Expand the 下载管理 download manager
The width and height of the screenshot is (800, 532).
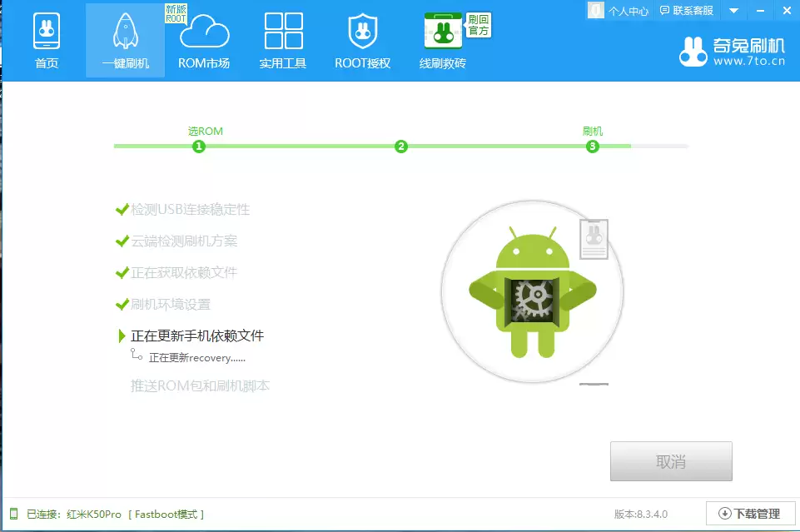(748, 514)
